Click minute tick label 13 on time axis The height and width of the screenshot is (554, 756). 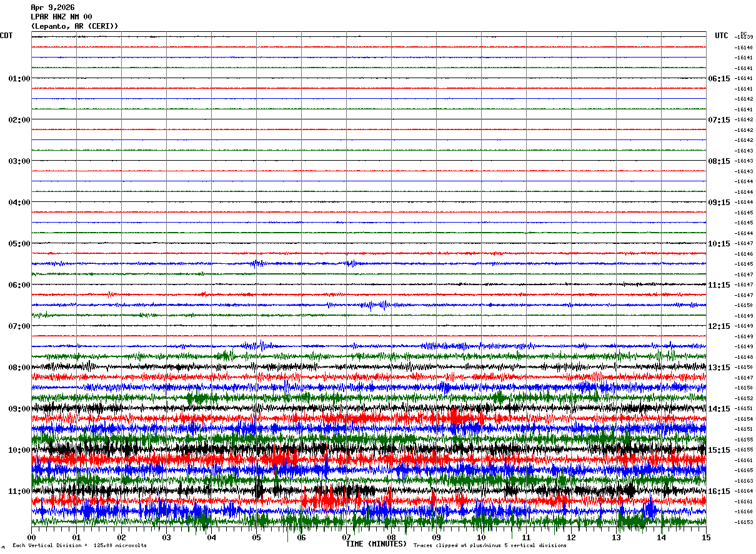point(617,537)
